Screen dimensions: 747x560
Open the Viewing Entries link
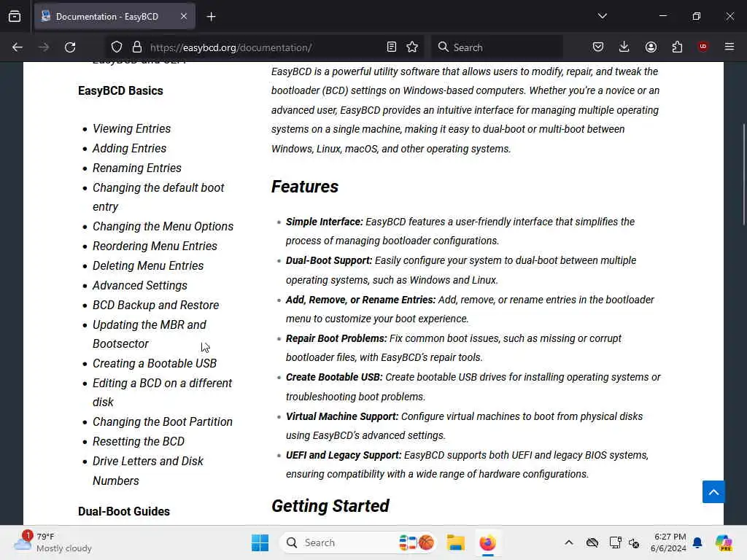(x=131, y=128)
